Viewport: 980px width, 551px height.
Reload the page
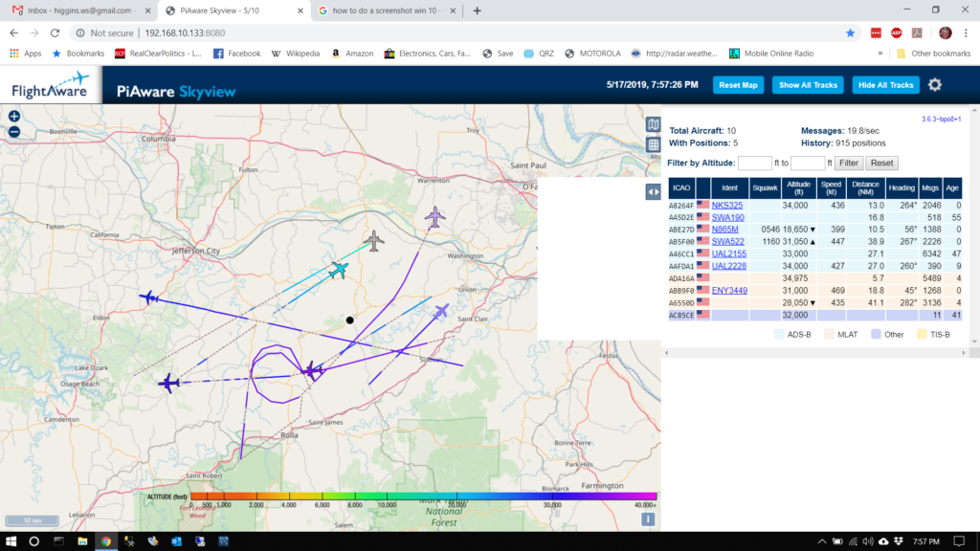click(x=55, y=33)
